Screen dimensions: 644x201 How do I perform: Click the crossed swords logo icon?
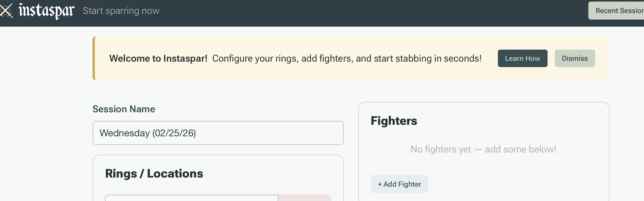(6, 11)
